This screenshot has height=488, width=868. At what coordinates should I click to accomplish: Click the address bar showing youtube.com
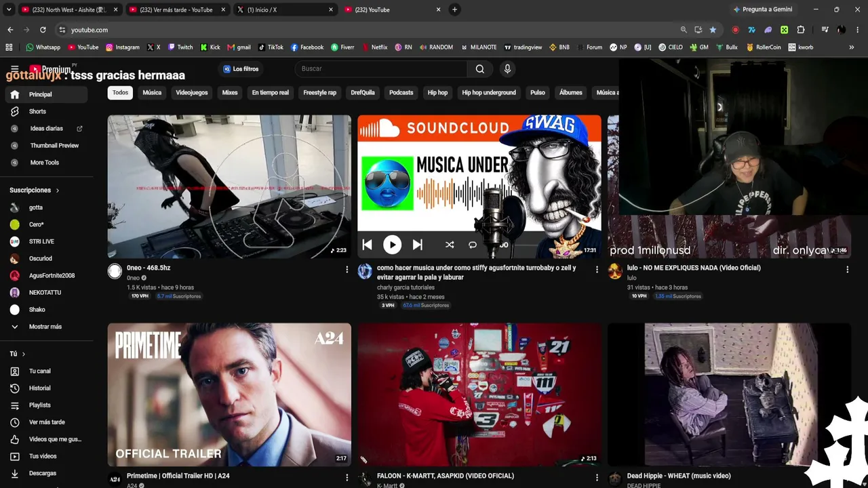(366, 30)
